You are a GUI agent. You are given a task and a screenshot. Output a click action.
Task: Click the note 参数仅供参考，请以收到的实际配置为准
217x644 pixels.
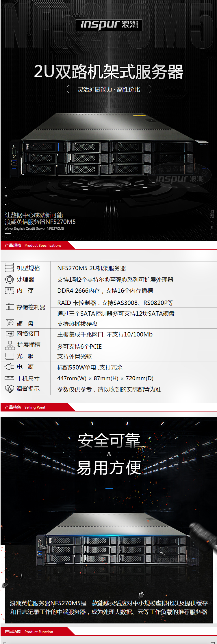pyautogui.click(x=109, y=389)
